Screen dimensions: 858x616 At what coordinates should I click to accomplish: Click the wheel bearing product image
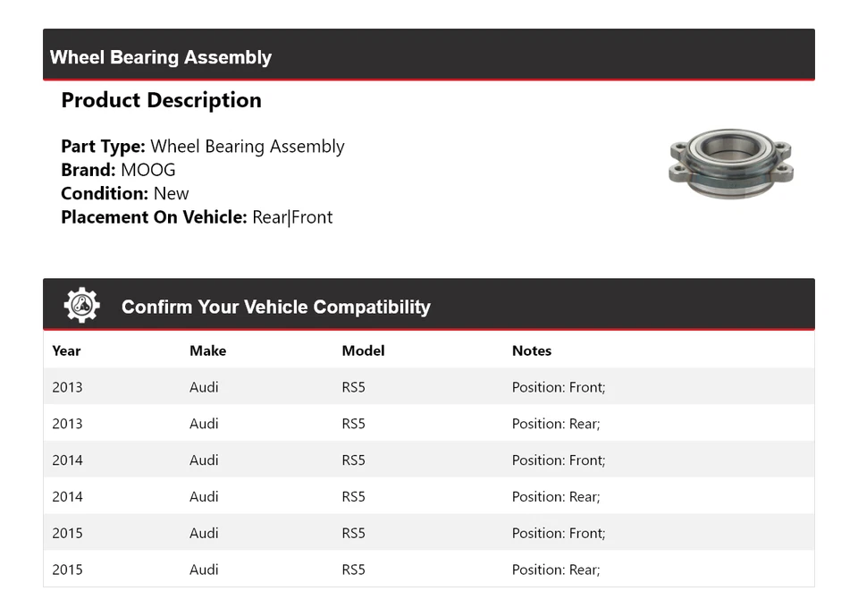click(x=730, y=164)
